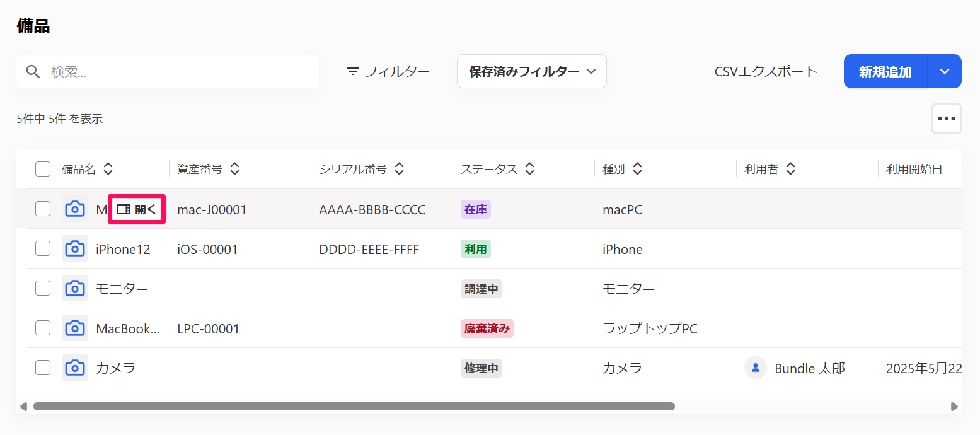
Task: Sort by 備品名 column arrows
Action: (108, 168)
